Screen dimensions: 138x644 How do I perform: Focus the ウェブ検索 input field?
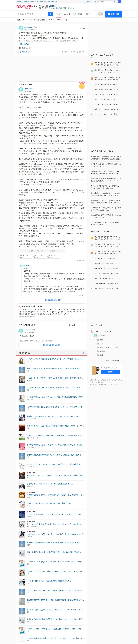pos(104,2)
